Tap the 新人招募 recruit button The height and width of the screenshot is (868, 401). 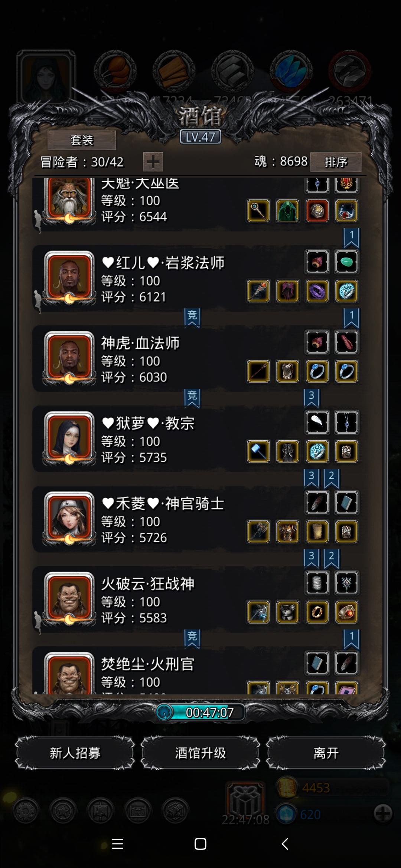pyautogui.click(x=75, y=753)
